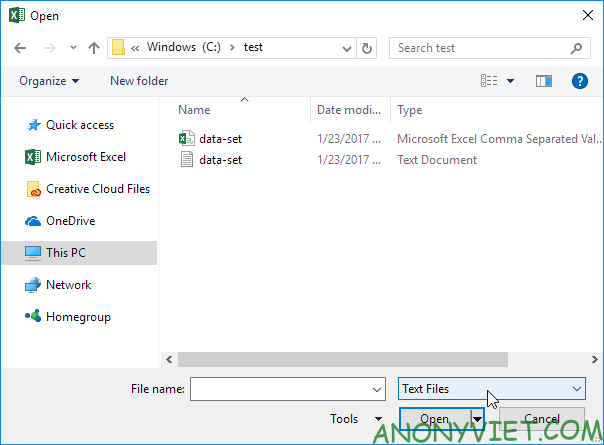Sort files by Type column header
Viewport: 604px width, 445px height.
coord(410,110)
